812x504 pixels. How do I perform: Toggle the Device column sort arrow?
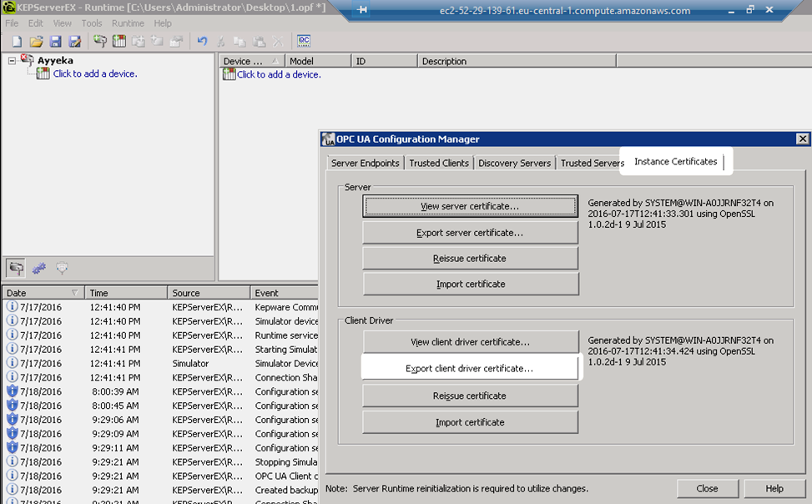click(x=275, y=61)
